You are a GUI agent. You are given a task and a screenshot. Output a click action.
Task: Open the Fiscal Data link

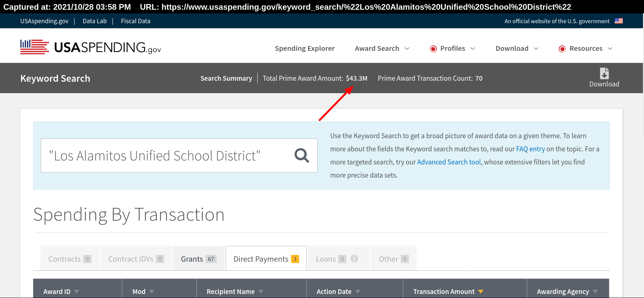click(x=136, y=21)
